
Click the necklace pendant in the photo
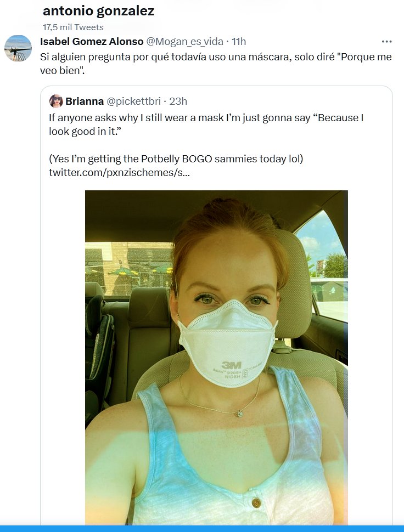pyautogui.click(x=240, y=414)
